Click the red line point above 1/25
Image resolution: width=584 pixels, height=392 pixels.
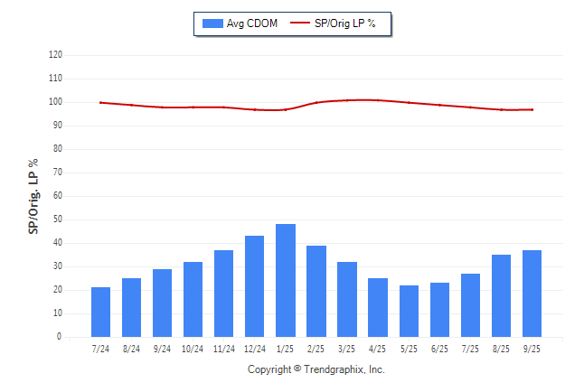286,109
